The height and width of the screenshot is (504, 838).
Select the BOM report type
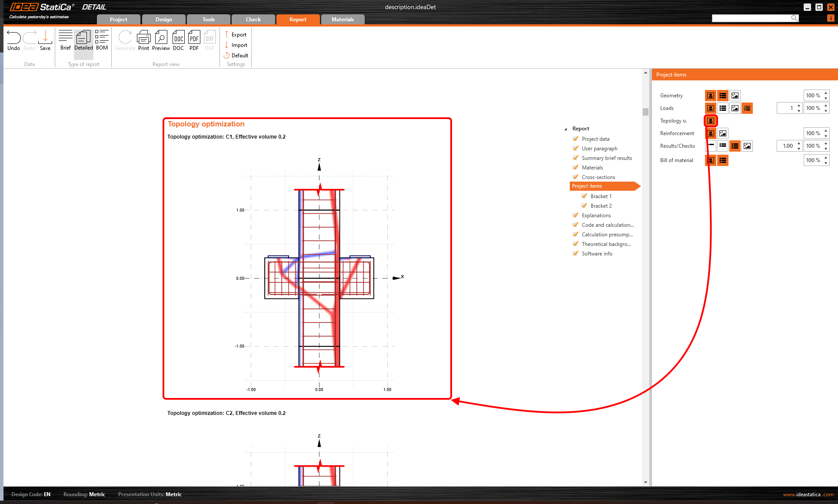102,40
